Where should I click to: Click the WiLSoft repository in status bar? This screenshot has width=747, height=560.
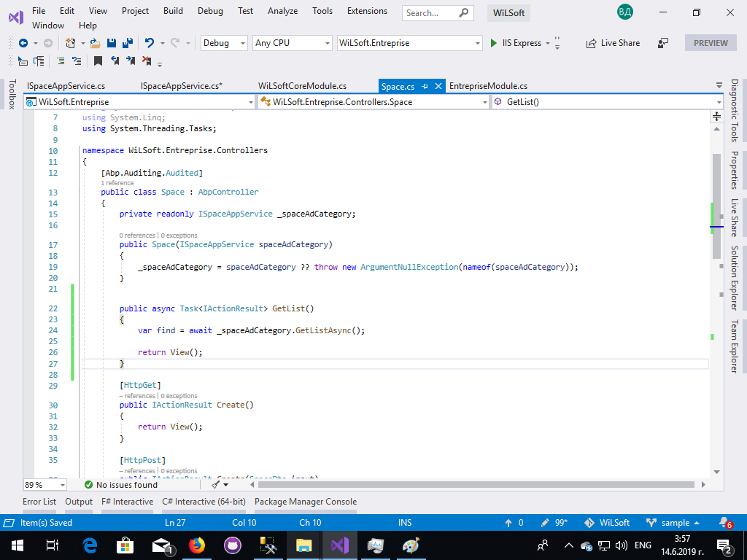click(607, 523)
